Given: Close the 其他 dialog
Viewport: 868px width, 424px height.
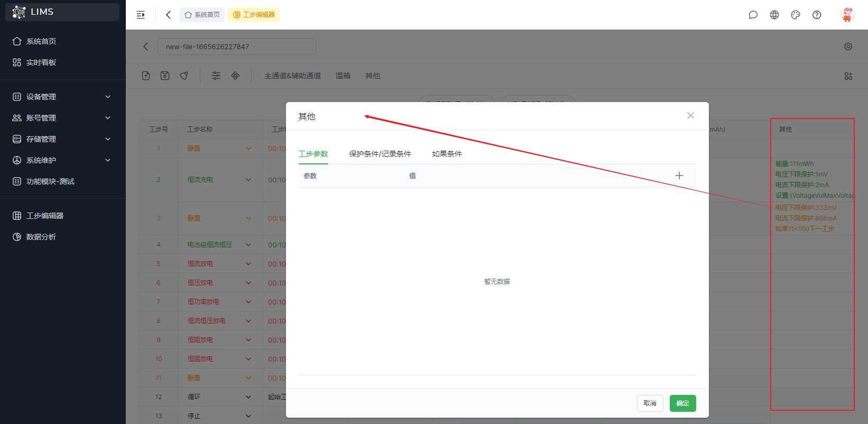Looking at the screenshot, I should pyautogui.click(x=690, y=116).
